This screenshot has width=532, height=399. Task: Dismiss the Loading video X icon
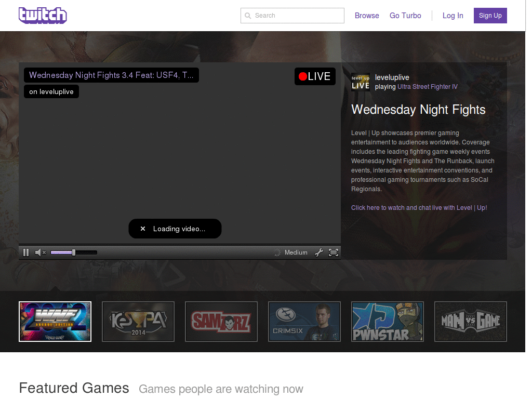pyautogui.click(x=143, y=229)
